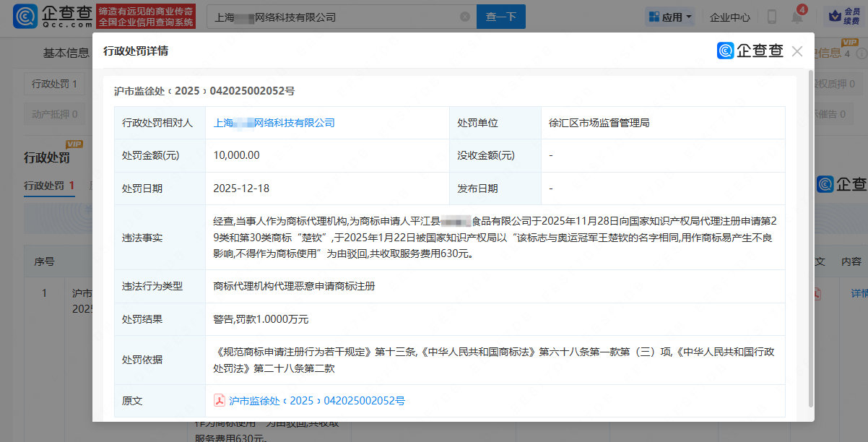The height and width of the screenshot is (442, 868).
Task: Click the 违法事实 row label
Action: point(142,238)
